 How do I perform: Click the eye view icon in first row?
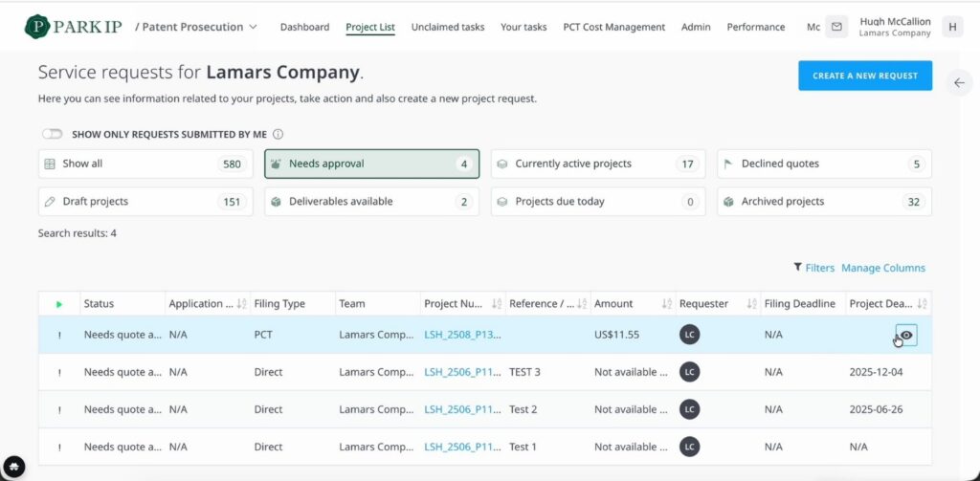pos(906,335)
